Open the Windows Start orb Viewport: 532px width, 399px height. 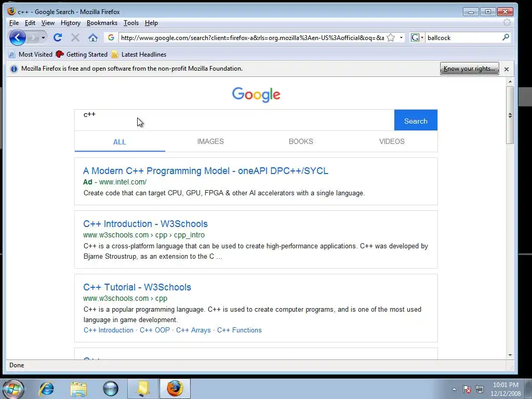click(x=12, y=389)
